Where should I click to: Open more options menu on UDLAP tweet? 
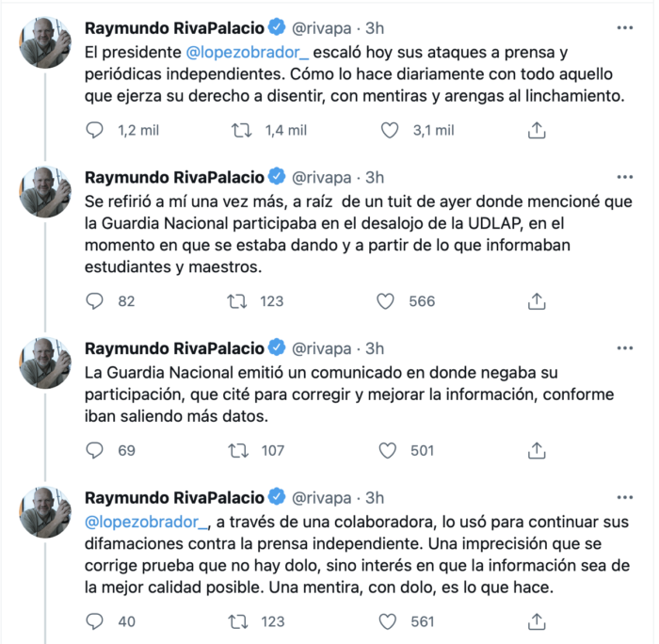624,176
